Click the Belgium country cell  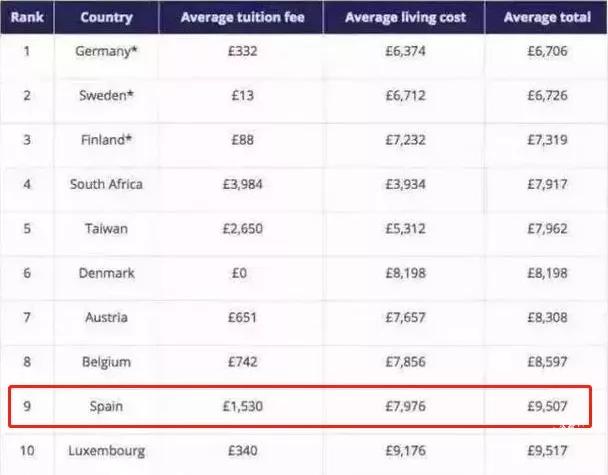pos(106,362)
